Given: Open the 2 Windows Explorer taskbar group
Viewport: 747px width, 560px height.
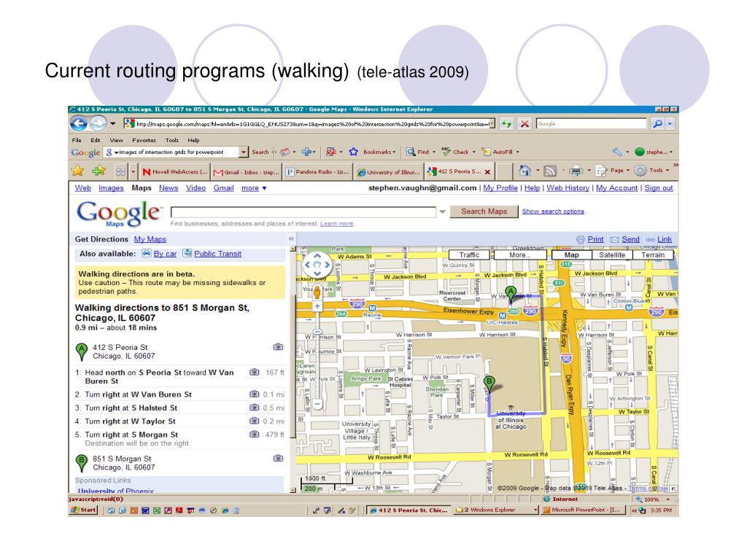Looking at the screenshot, I should 495,510.
